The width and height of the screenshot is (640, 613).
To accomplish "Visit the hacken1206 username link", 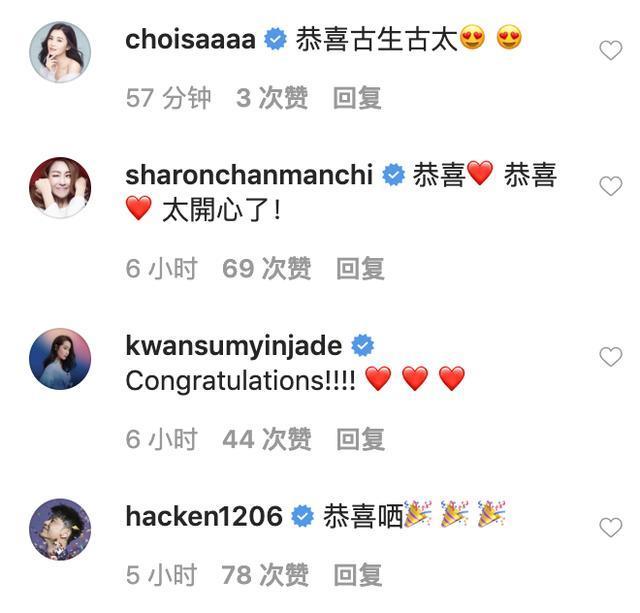I will click(x=204, y=516).
